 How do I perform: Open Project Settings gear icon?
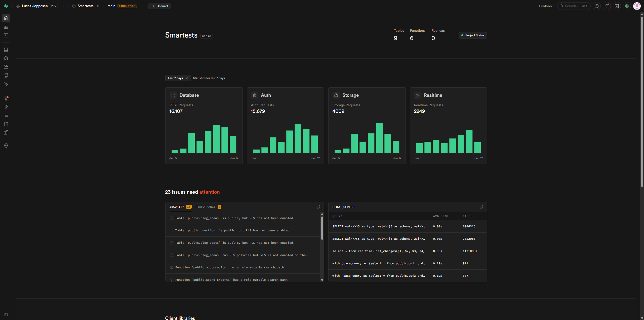6,146
